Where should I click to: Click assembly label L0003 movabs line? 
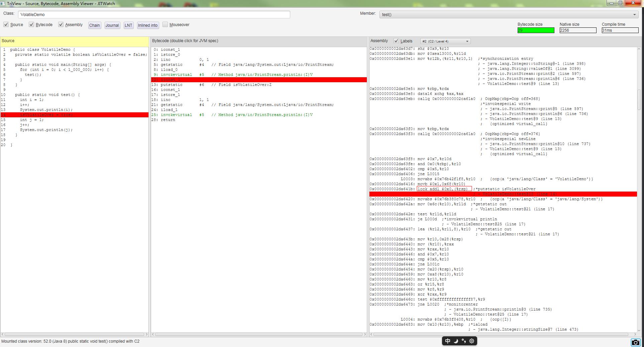pos(497,179)
